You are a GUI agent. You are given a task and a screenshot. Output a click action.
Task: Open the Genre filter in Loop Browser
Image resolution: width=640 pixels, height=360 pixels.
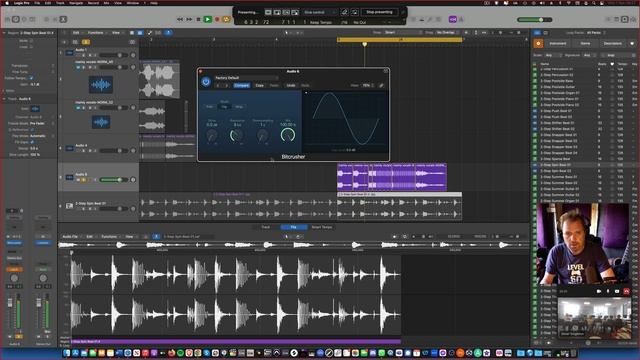click(585, 43)
